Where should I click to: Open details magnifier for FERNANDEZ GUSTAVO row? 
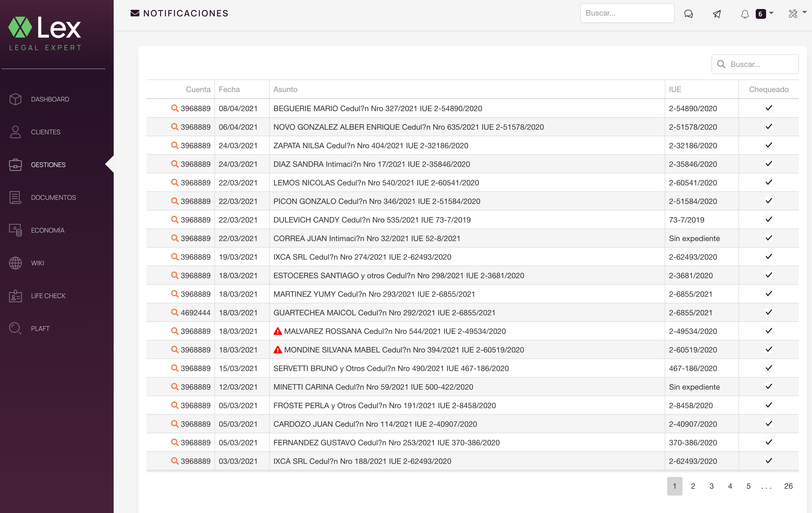[175, 442]
